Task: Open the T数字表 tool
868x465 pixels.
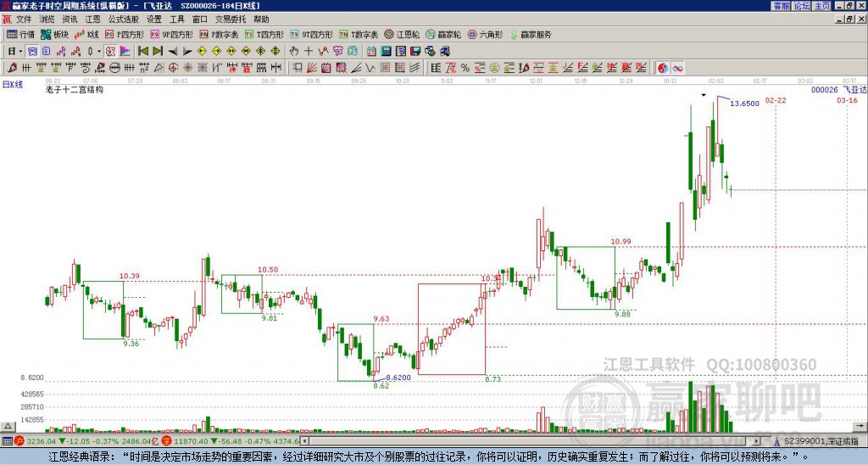Action: (359, 34)
